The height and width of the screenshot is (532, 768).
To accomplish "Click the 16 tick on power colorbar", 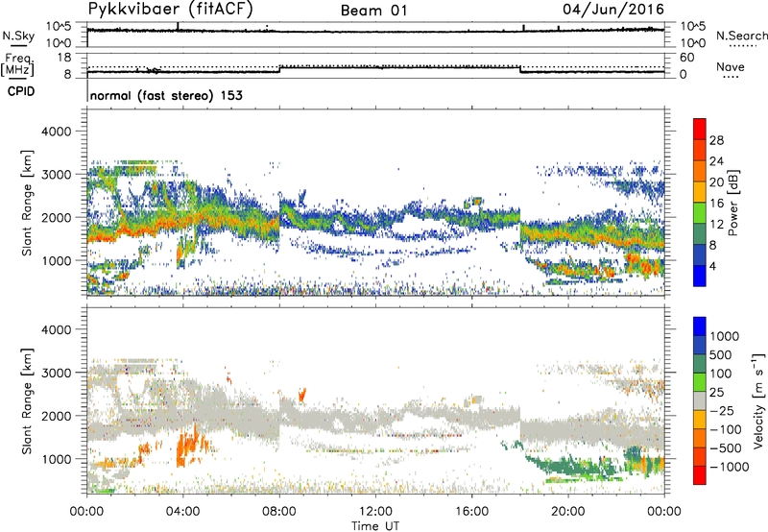I will [x=716, y=204].
